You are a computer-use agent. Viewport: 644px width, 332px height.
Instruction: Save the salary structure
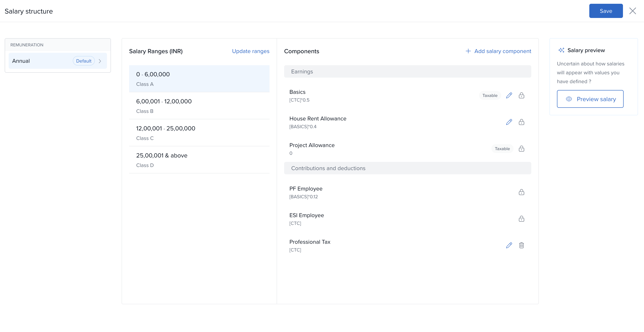click(x=606, y=11)
